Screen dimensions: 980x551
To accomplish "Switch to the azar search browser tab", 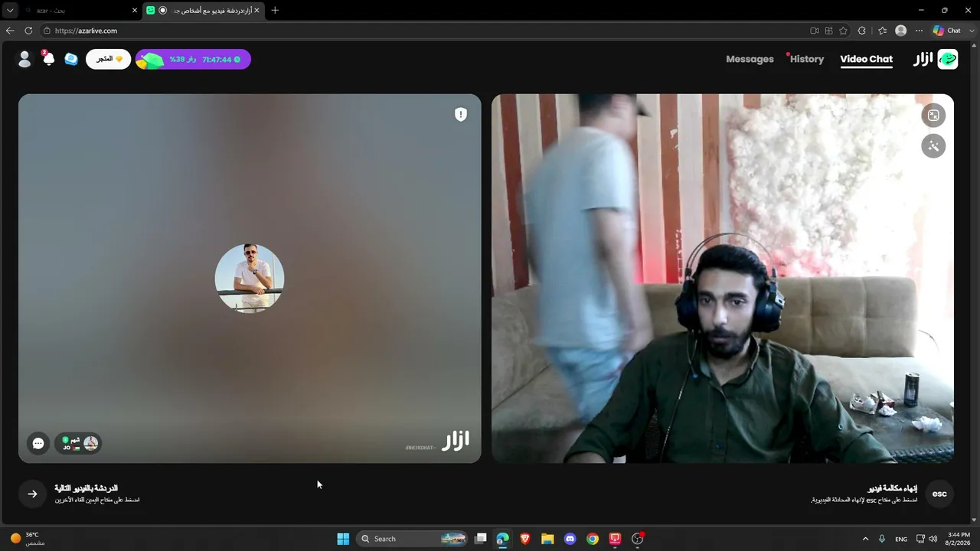I will point(80,10).
